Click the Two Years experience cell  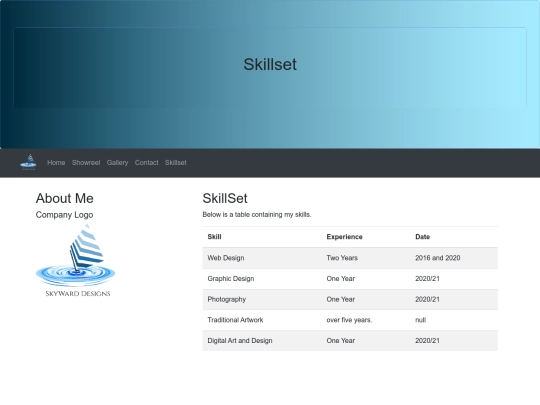point(366,258)
